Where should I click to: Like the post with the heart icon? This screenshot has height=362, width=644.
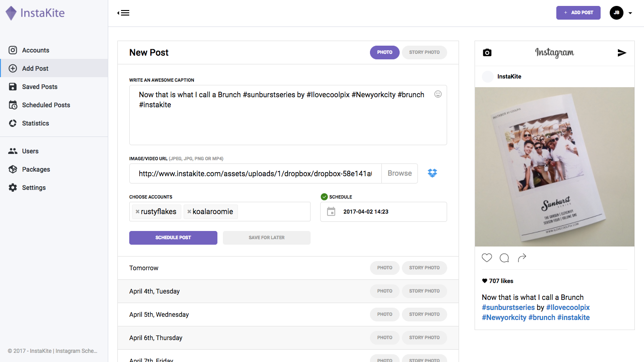click(487, 258)
